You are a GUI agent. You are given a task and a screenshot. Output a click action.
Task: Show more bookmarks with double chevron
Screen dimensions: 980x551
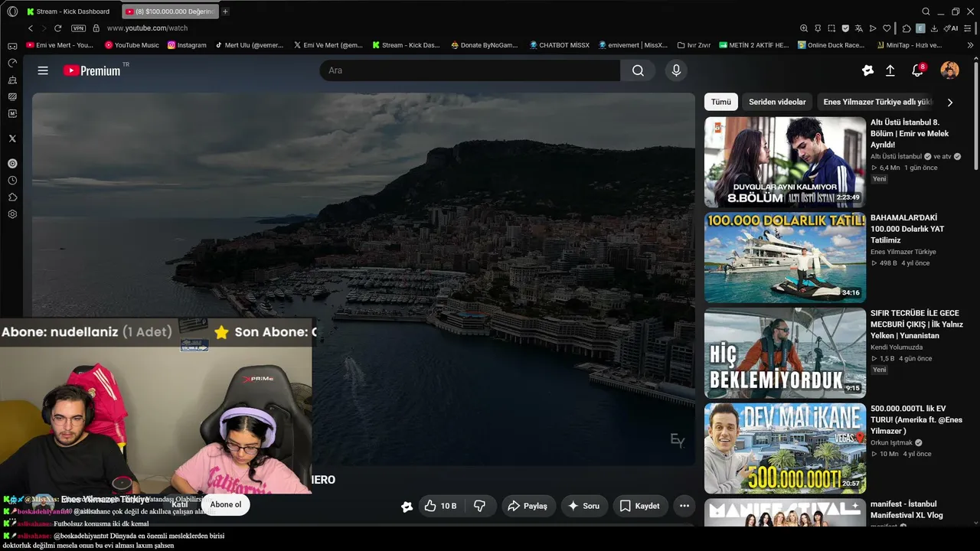[971, 45]
